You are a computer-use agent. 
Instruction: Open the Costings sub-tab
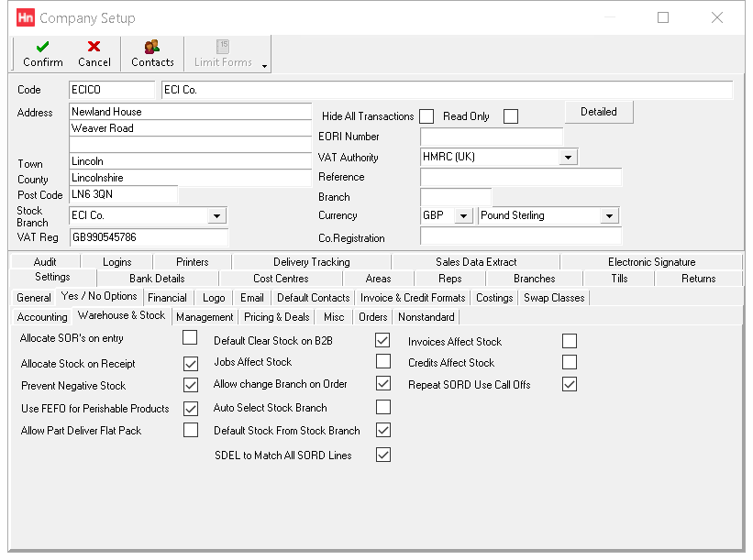[x=494, y=298]
